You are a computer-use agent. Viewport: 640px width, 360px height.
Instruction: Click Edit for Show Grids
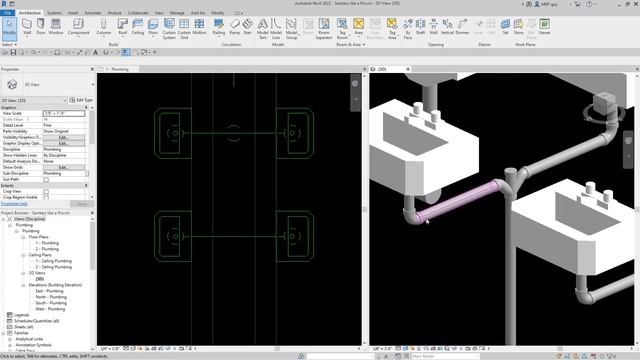tap(64, 168)
